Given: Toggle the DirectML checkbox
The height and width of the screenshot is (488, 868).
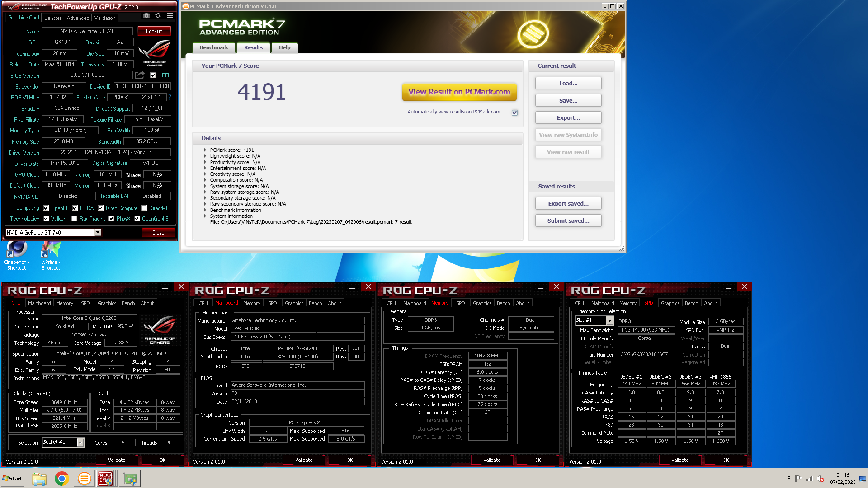Looking at the screenshot, I should pyautogui.click(x=144, y=208).
